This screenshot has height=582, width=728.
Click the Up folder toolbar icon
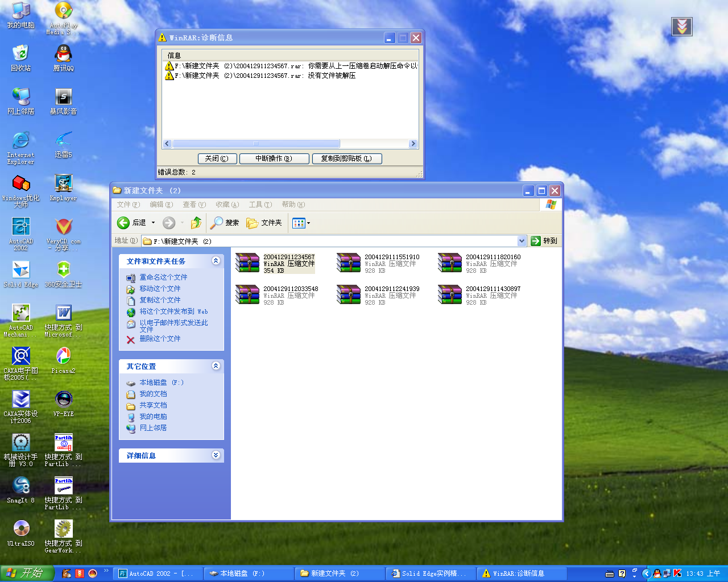(196, 223)
